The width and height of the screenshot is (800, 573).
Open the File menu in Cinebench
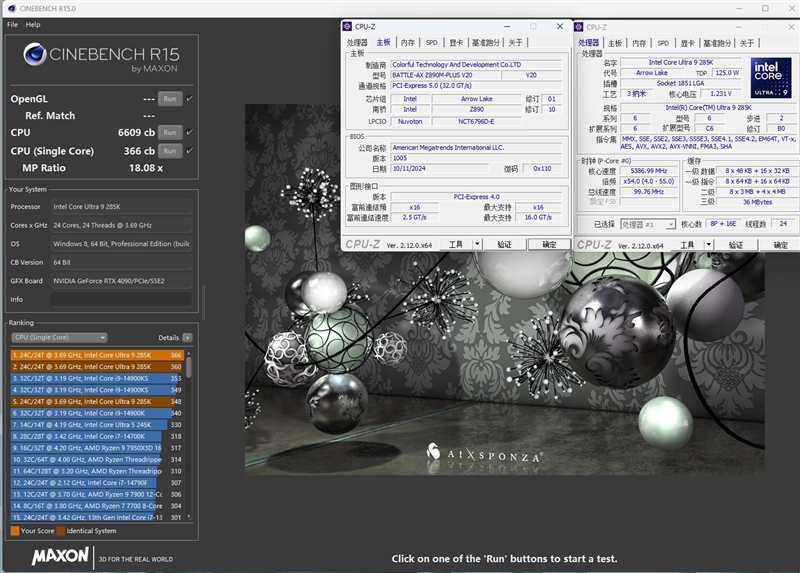(12, 24)
